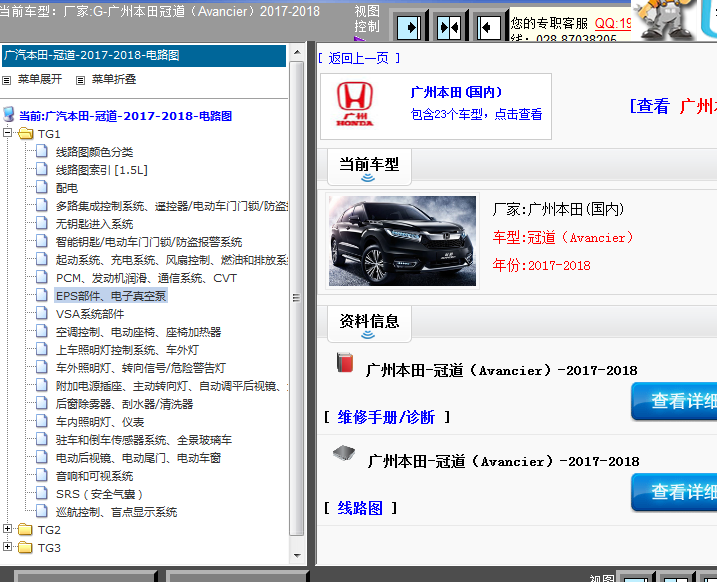Click the black Avancier car thumbnail

tap(402, 241)
